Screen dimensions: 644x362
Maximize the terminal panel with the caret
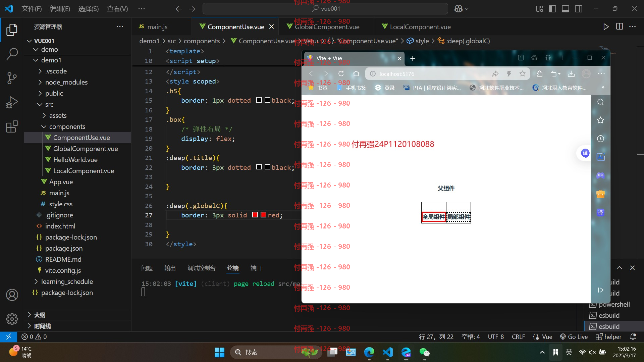coord(619,268)
